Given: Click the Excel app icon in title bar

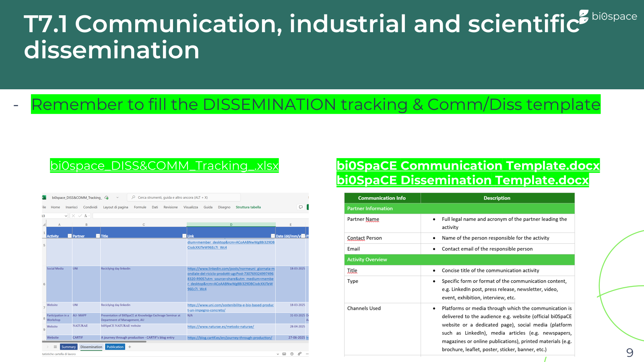Looking at the screenshot, I should [x=44, y=197].
